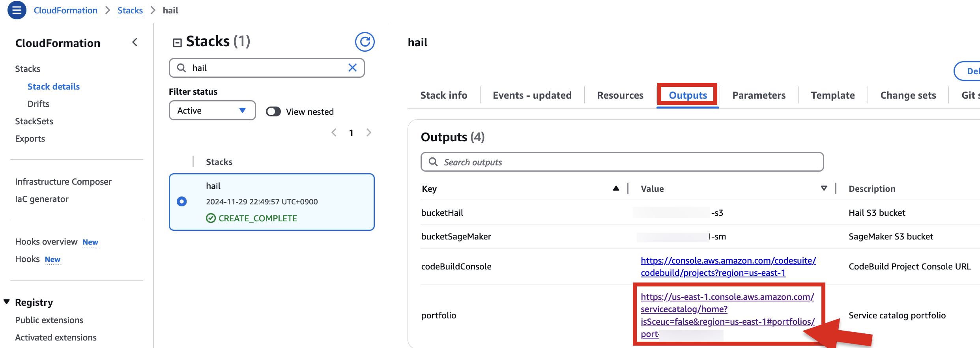This screenshot has width=980, height=348.
Task: Switch to the Parameters tab
Action: 759,95
